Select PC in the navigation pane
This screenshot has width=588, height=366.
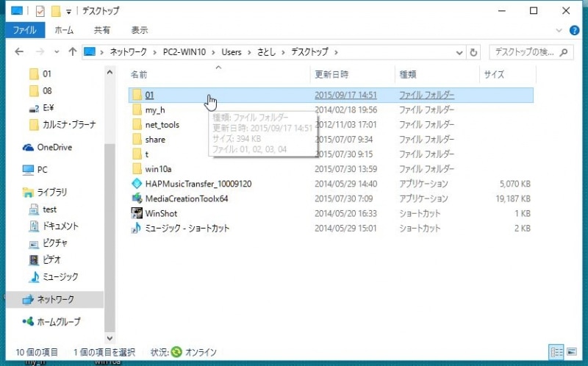pyautogui.click(x=35, y=170)
